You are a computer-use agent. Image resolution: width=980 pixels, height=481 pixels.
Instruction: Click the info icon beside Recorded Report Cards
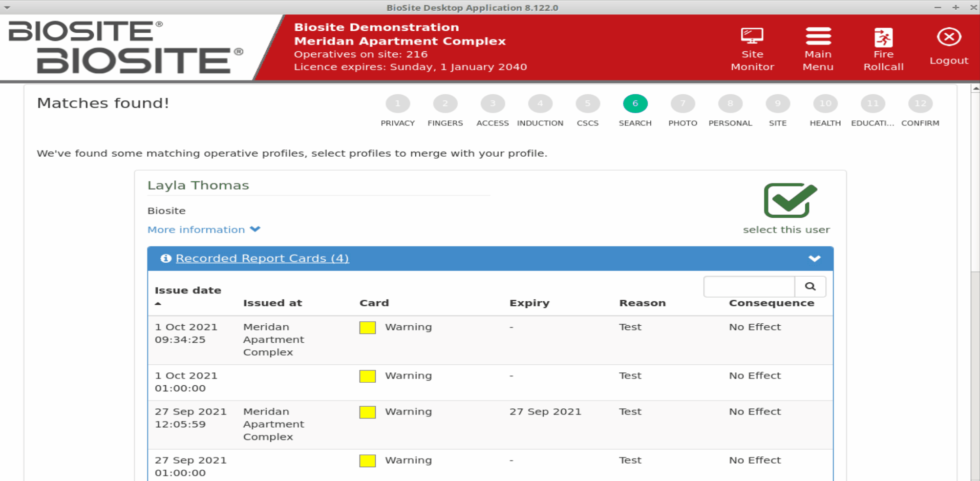click(165, 258)
